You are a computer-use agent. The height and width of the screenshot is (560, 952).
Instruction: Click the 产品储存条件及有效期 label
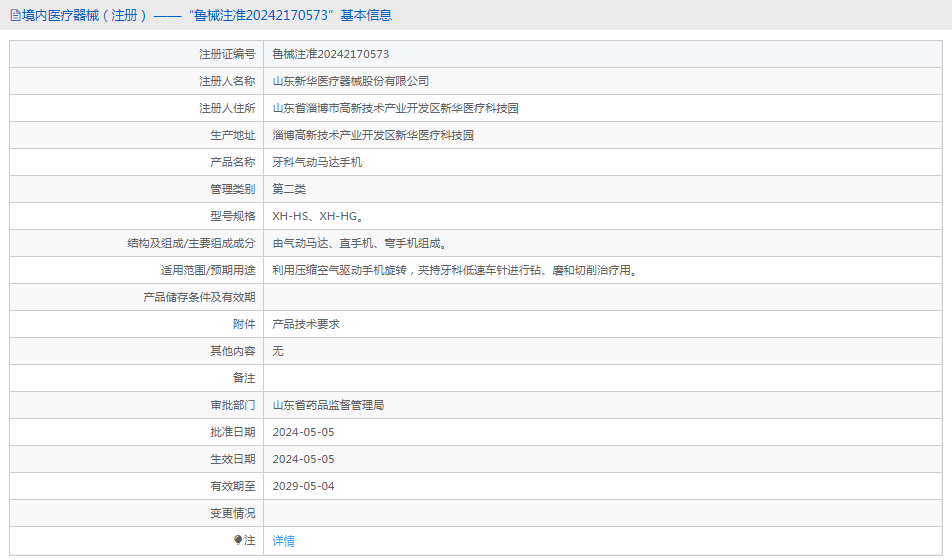click(x=199, y=297)
